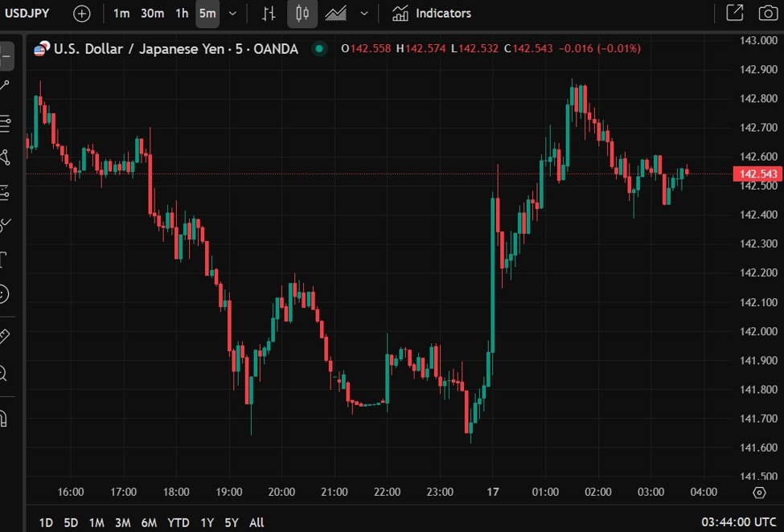
Task: Select the trend line drawing tool
Action: pyautogui.click(x=5, y=86)
